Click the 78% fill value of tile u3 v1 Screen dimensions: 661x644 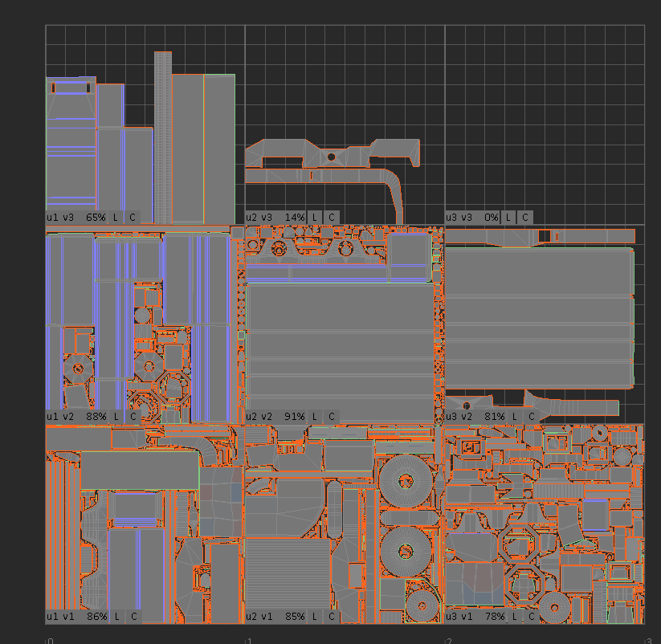tap(495, 616)
